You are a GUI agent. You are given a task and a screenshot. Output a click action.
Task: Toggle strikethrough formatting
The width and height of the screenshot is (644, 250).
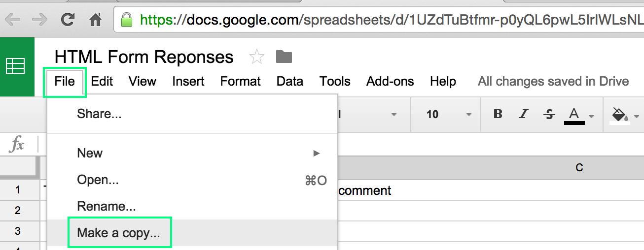tap(549, 114)
